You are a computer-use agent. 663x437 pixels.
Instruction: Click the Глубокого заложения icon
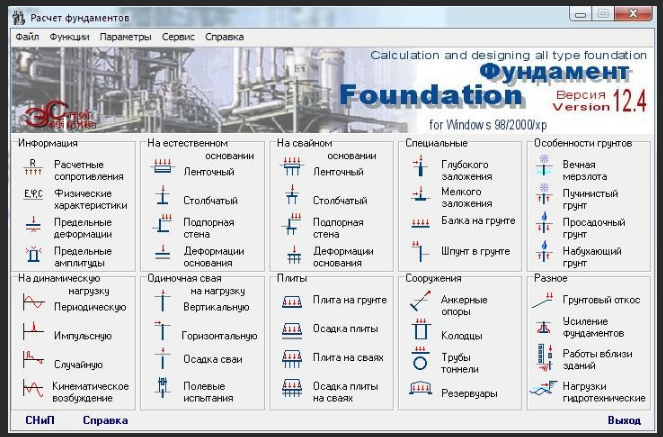(x=419, y=166)
